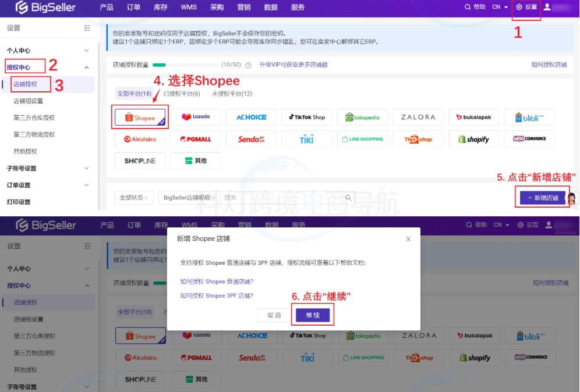Select the Lazada platform icon
Viewport: 580px width, 392px height.
[195, 117]
